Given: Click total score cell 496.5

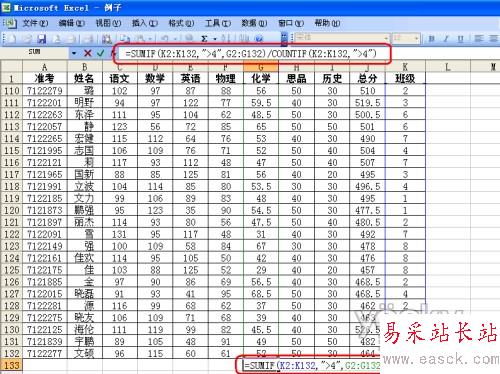Looking at the screenshot, I should (367, 186).
